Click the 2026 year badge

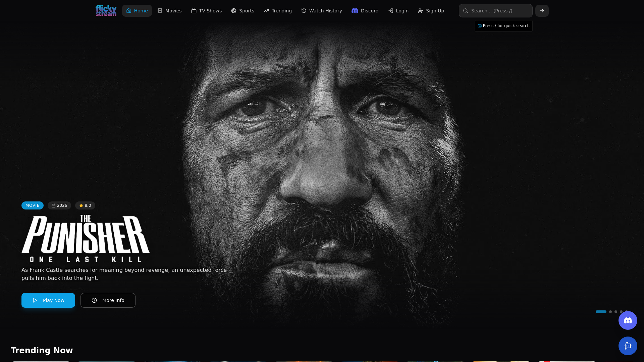point(59,205)
